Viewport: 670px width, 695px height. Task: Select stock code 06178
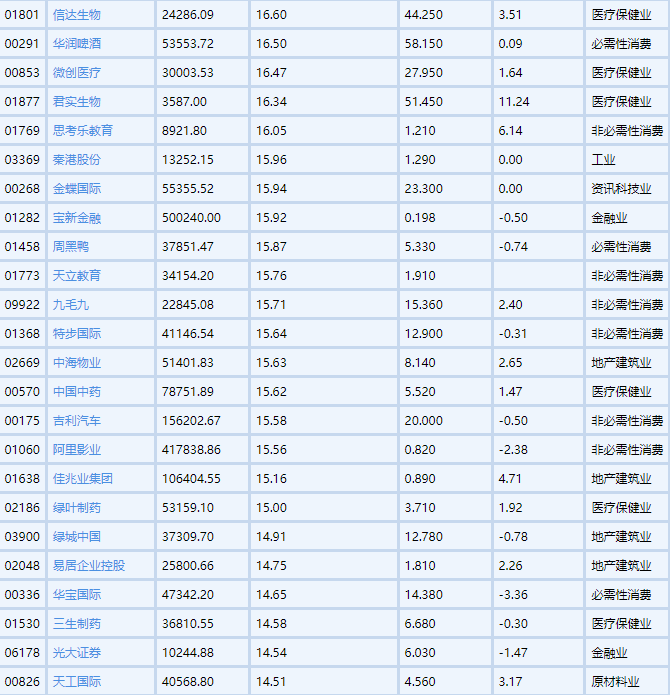[x=22, y=653]
